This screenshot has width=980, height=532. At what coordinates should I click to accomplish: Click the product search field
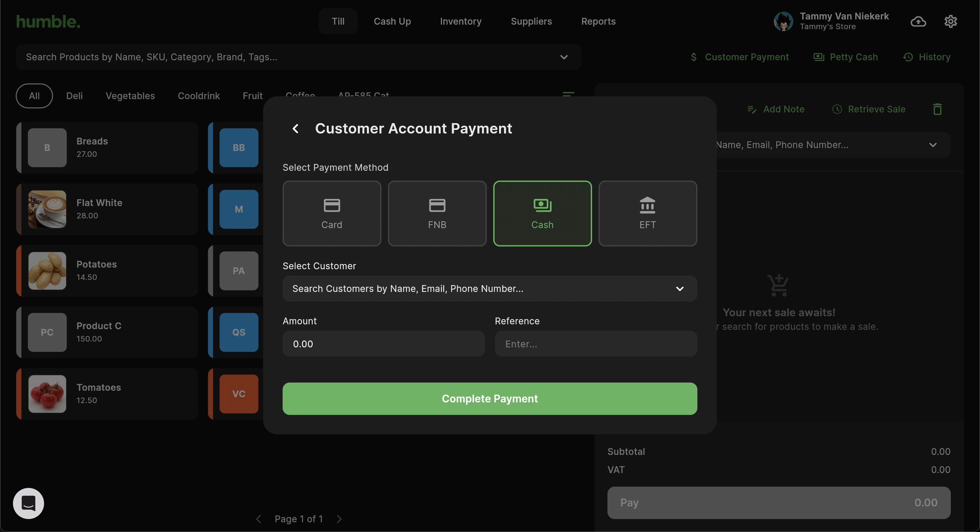pos(299,57)
